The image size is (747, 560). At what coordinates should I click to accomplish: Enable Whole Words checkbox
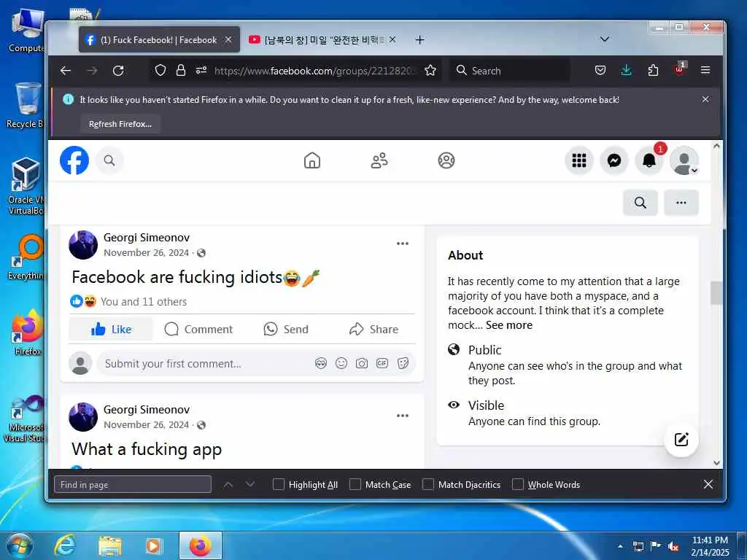(518, 484)
